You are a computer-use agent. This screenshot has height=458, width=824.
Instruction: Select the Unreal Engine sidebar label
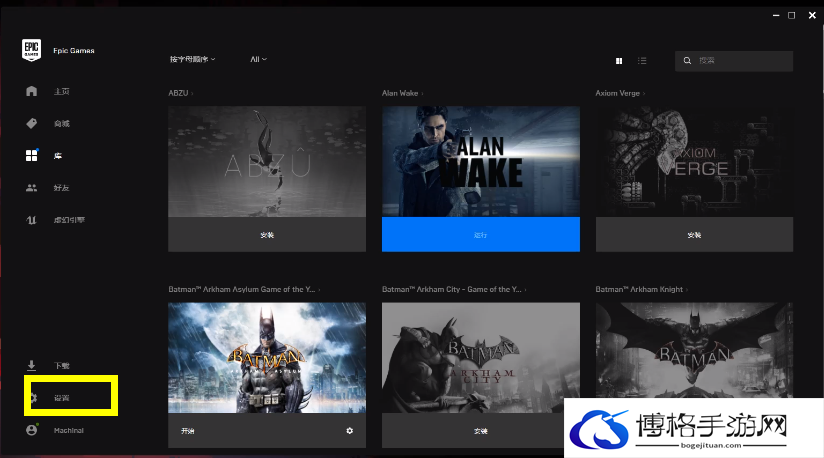pos(69,220)
